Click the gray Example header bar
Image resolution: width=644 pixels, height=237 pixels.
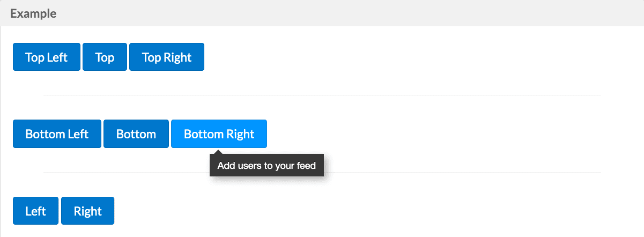click(322, 13)
